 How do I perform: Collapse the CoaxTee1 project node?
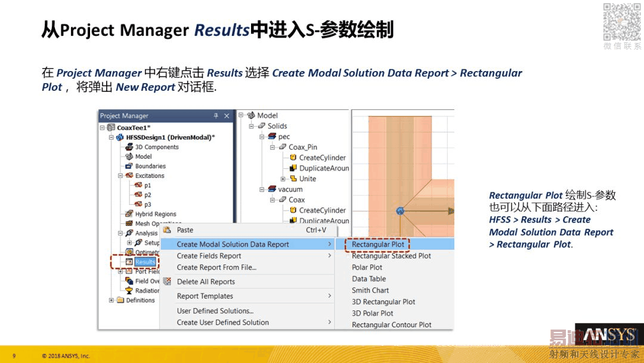coord(103,128)
